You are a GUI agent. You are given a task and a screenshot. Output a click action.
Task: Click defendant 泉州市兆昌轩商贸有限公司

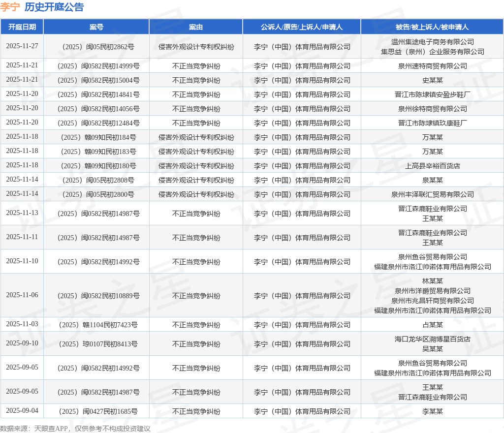pyautogui.click(x=432, y=301)
